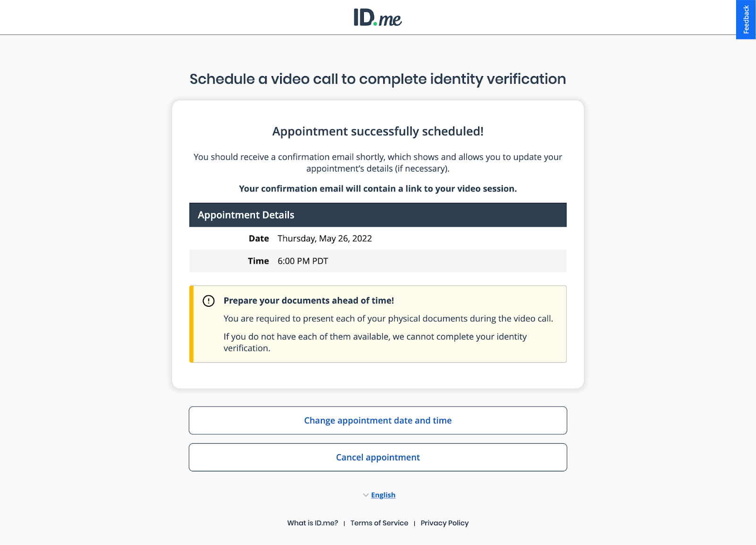
Task: Select the Thursday, May 26 date row
Action: (x=378, y=238)
